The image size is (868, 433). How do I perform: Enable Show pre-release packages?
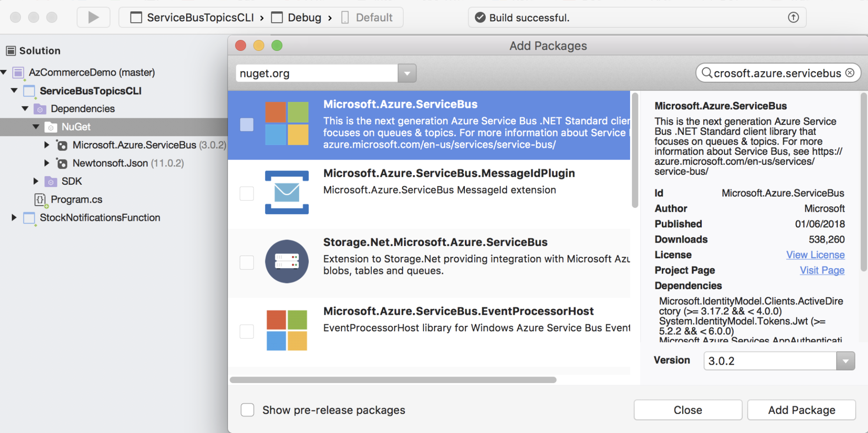247,410
